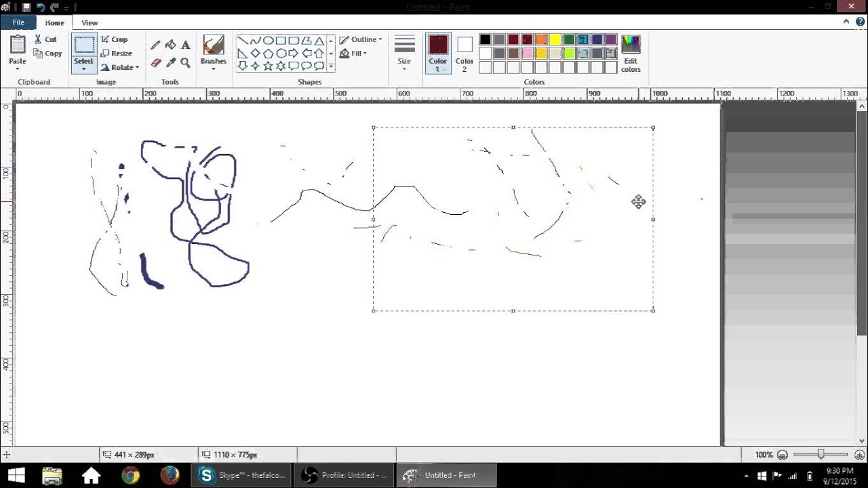This screenshot has width=868, height=488.
Task: Choose the Rectangle shape
Action: click(x=281, y=41)
